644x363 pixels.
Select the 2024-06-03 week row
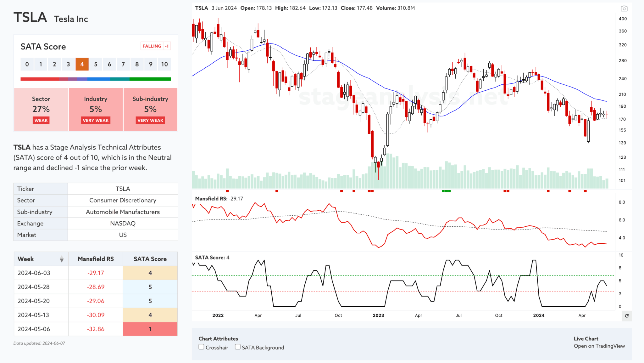click(x=96, y=273)
